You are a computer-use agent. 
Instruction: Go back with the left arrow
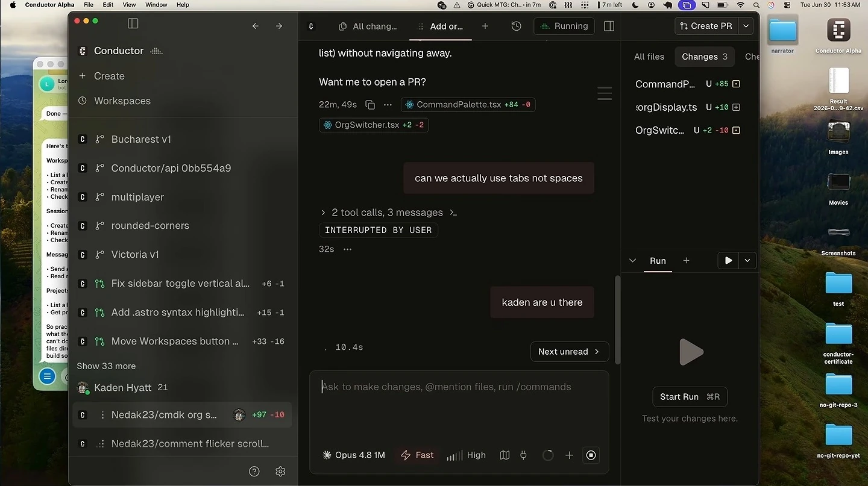(x=256, y=26)
